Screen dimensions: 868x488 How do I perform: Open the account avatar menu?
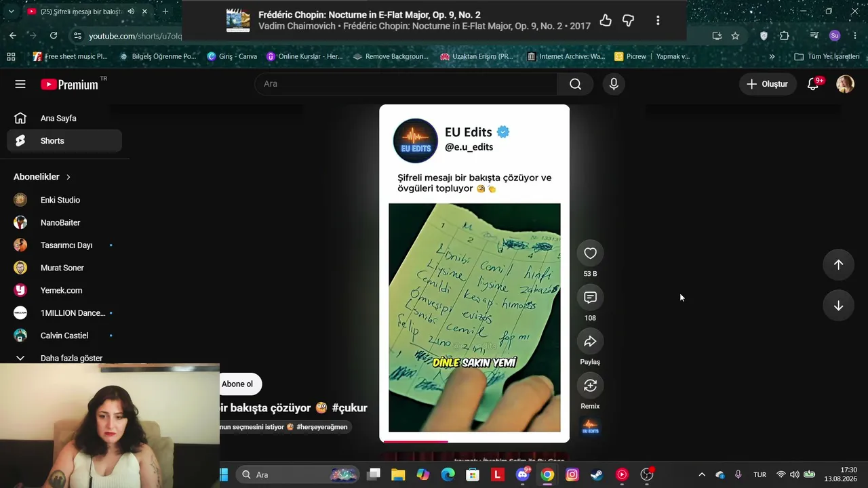coord(845,84)
